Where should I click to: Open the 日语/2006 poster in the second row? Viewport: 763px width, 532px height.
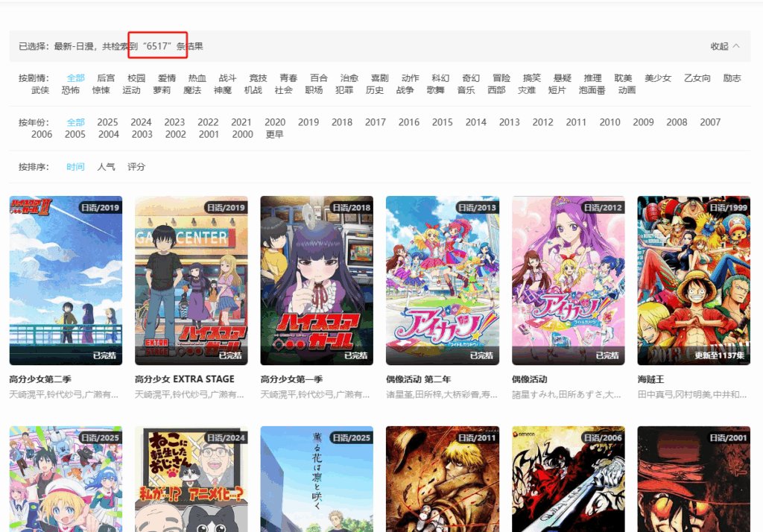[x=569, y=479]
